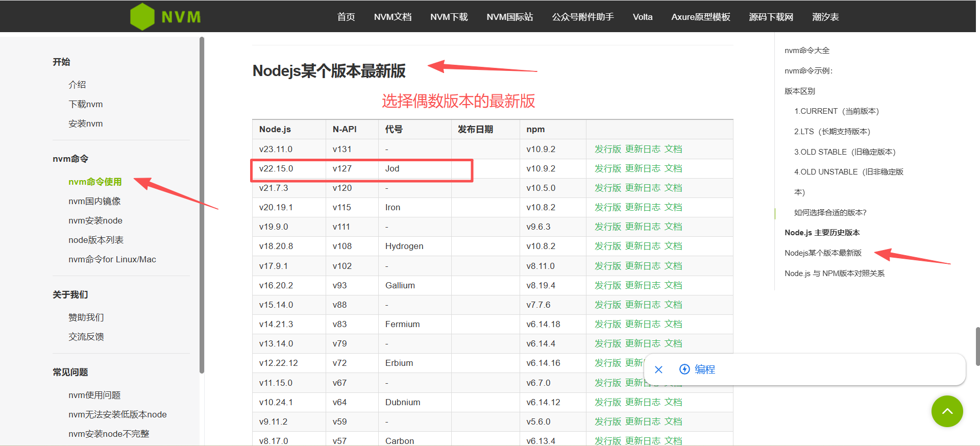Image resolution: width=980 pixels, height=446 pixels.
Task: Open 赞助我们 in the sidebar
Action: click(86, 317)
